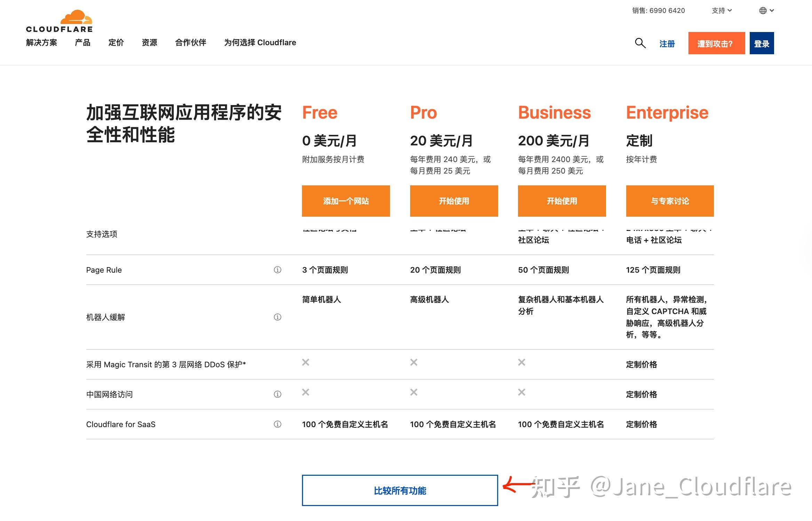Expand the 支持 dropdown

[x=722, y=10]
